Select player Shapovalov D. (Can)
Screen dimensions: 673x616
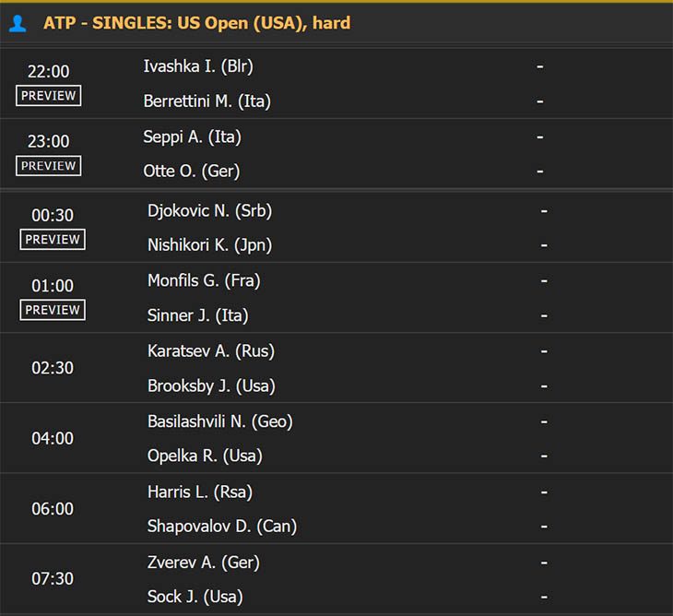coord(222,527)
